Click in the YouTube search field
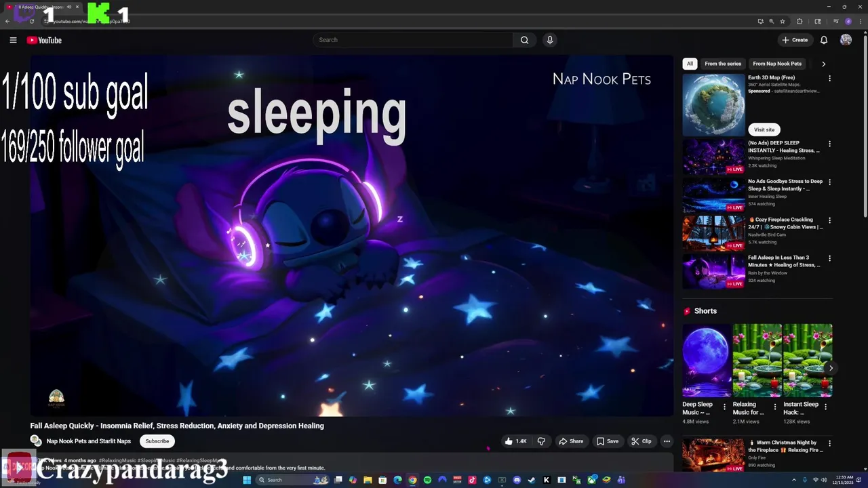The image size is (868, 488). point(413,40)
